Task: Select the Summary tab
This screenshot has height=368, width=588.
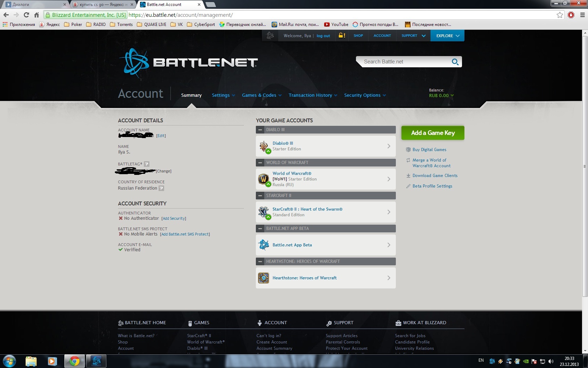Action: tap(191, 95)
